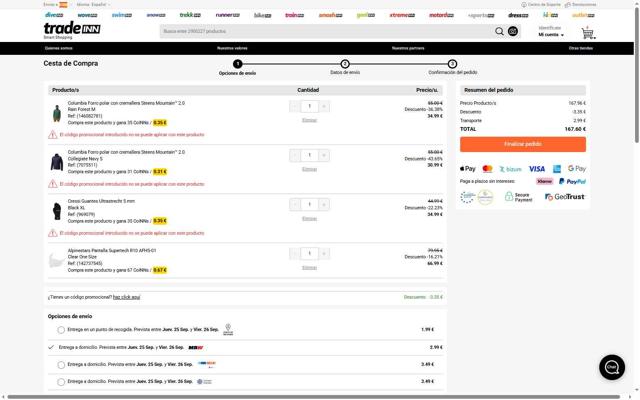This screenshot has height=400, width=640.
Task: Click the magnifying glass search icon
Action: point(499,31)
